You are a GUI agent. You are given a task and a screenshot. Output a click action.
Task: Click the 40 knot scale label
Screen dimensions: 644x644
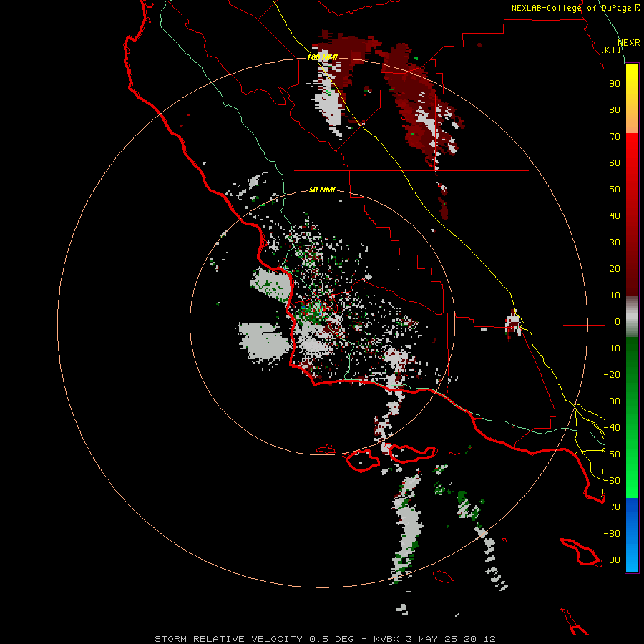coord(615,216)
